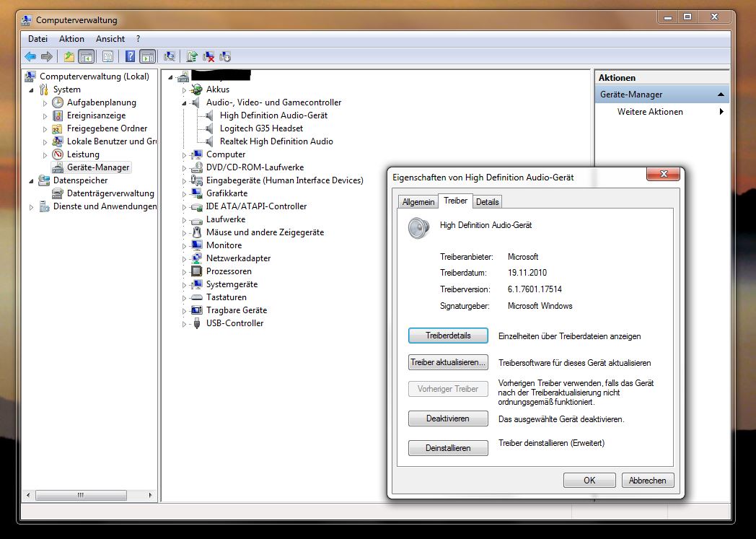Click the Uninstall device red X icon

[x=208, y=57]
